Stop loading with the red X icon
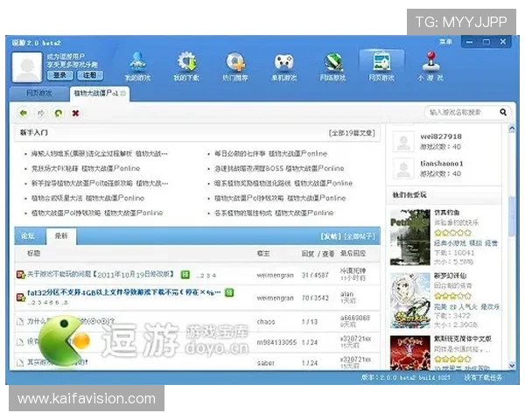Image resolution: width=525 pixels, height=420 pixels. pos(75,113)
